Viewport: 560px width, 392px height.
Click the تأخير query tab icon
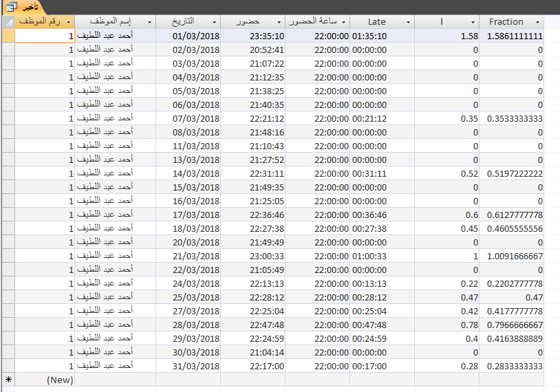click(x=12, y=7)
